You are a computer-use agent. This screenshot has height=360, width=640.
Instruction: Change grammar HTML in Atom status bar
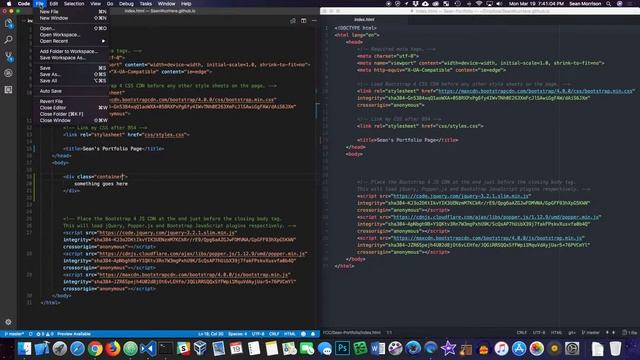[556, 333]
